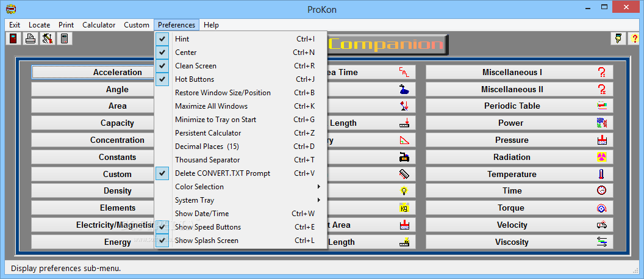Open the Calculator menu in menu bar
644x279 pixels.
99,25
